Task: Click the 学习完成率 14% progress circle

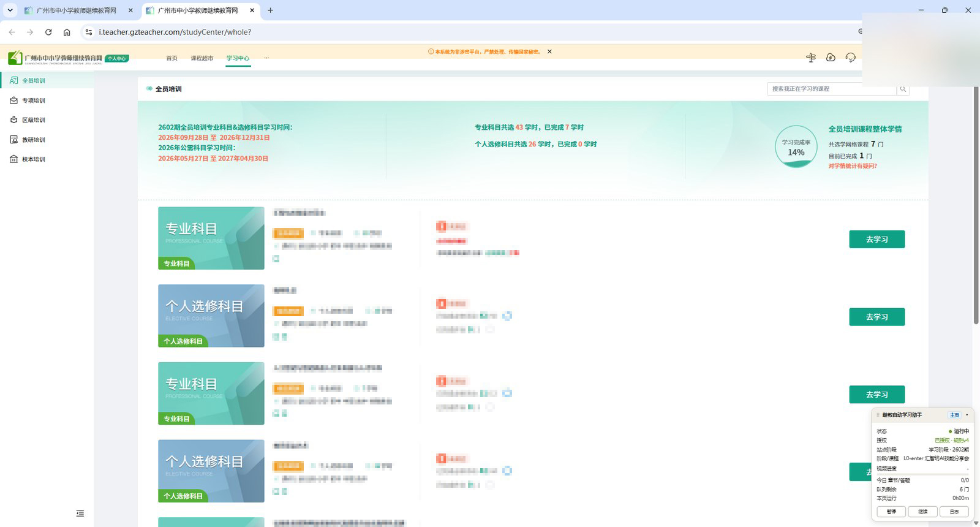Action: point(796,147)
